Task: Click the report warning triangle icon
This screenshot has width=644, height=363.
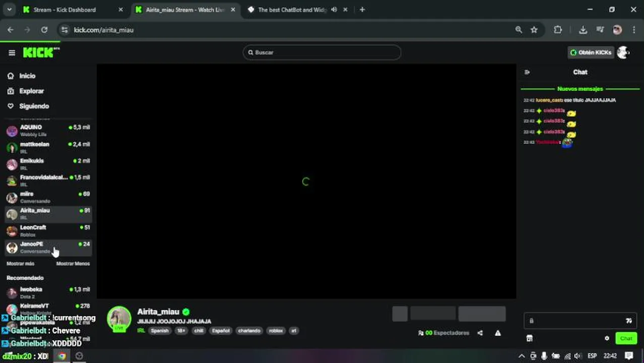Action: pos(498,333)
